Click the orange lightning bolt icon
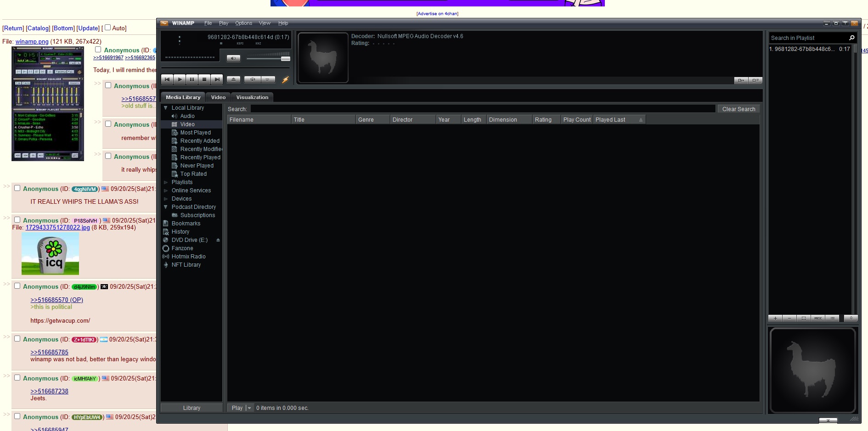Screen dimensions: 868x431 [x=285, y=80]
